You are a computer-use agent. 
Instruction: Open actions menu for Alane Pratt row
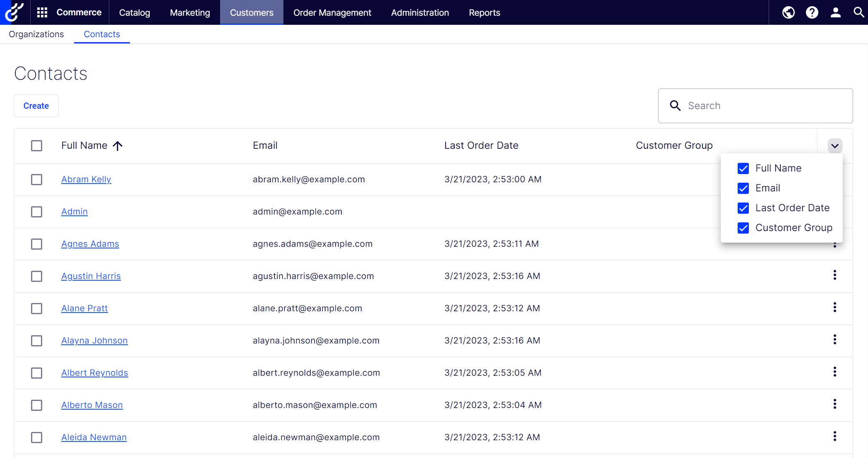point(835,308)
